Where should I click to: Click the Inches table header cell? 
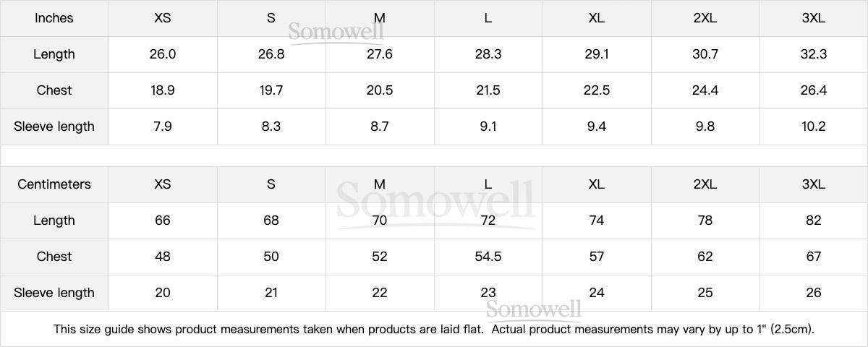point(54,18)
